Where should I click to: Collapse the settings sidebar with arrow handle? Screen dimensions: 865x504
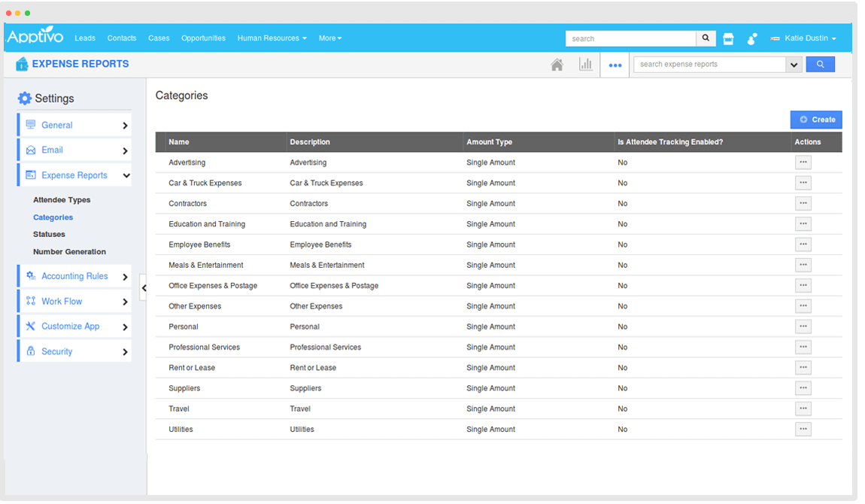pyautogui.click(x=144, y=287)
